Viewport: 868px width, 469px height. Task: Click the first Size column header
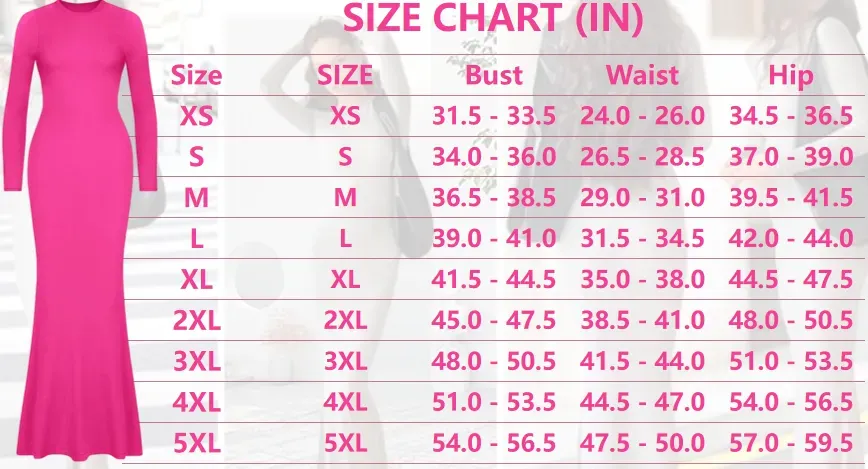(196, 75)
